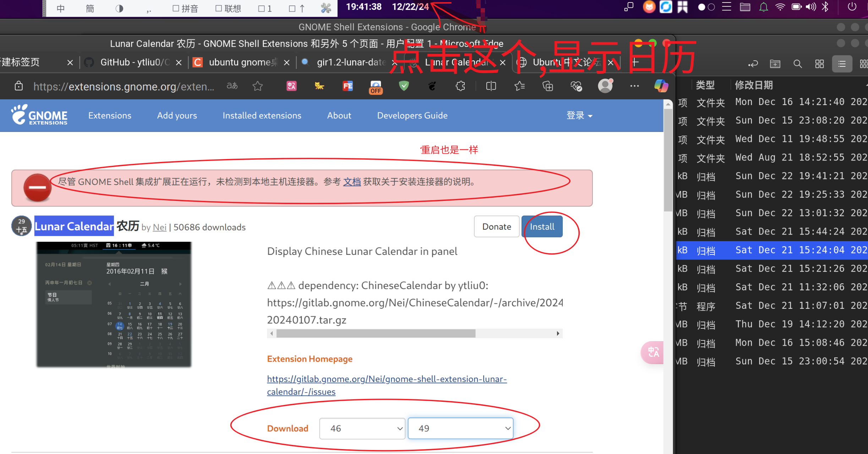
Task: Toggle the '1' checkbox in IME bar
Action: (x=265, y=8)
